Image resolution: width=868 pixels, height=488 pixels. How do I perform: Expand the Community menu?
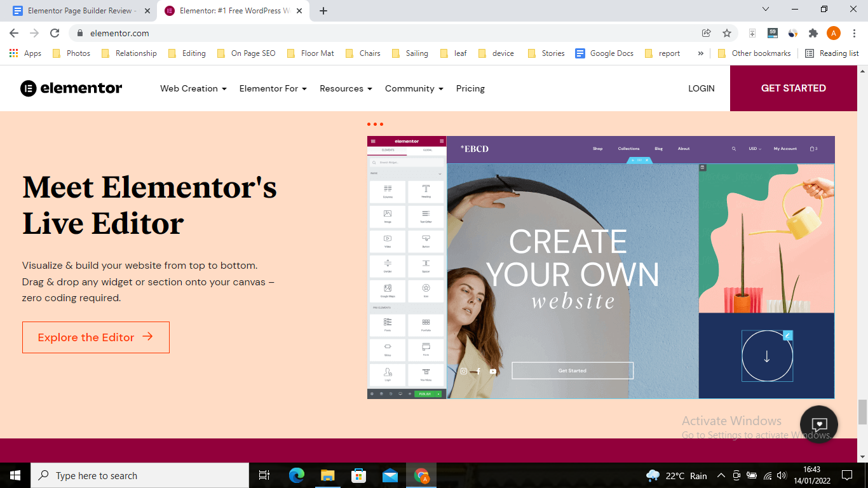tap(414, 88)
